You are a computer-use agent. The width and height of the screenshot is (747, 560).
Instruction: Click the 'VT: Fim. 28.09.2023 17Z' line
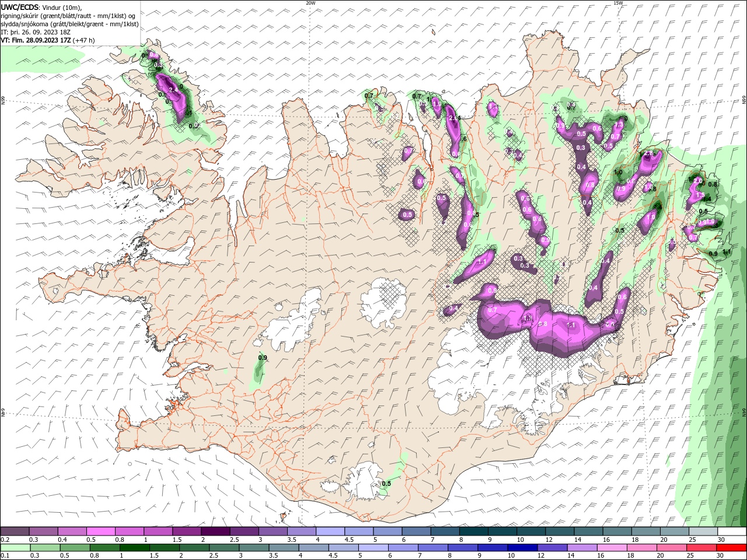(x=36, y=40)
